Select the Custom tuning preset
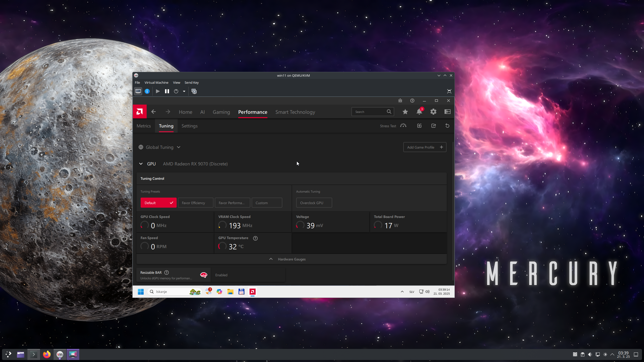644x362 pixels. (x=267, y=203)
